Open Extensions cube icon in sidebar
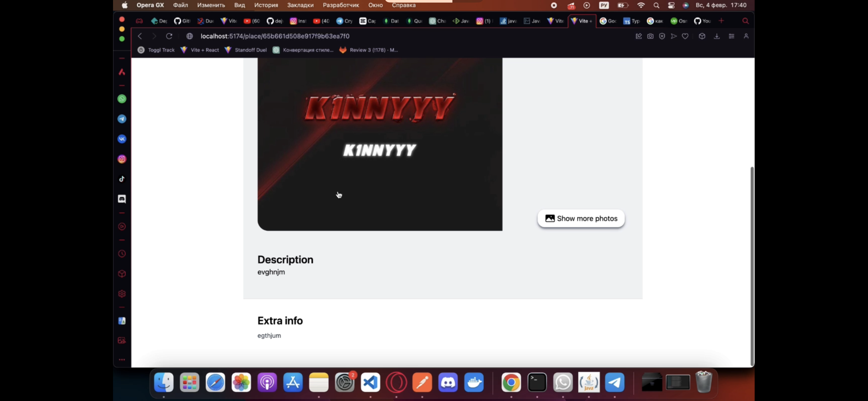 122,273
